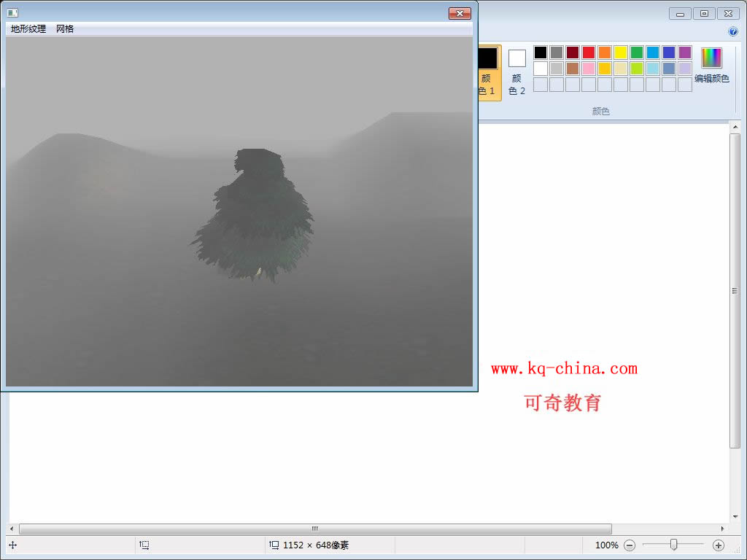Pick the red color swatch

[x=588, y=52]
